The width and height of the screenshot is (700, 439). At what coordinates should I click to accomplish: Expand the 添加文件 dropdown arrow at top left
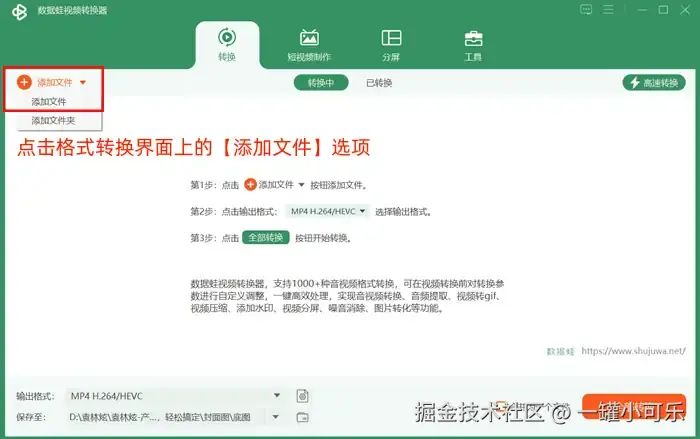[x=83, y=83]
